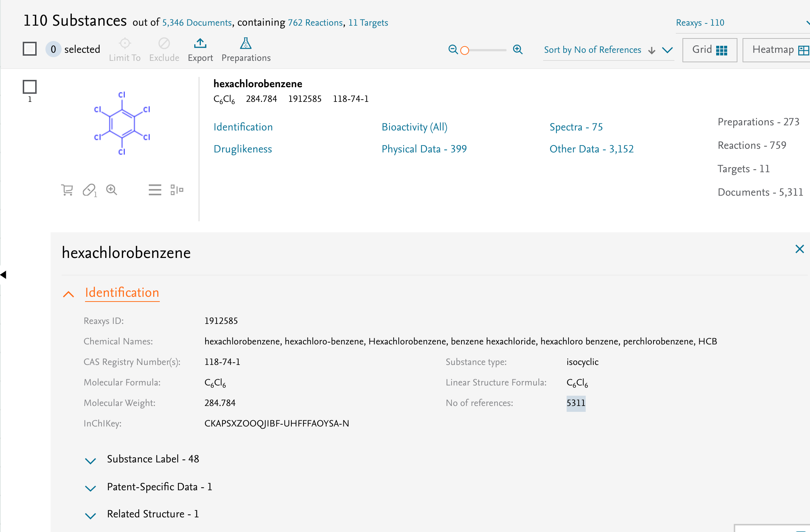The width and height of the screenshot is (810, 532).
Task: Check the box for substance 1
Action: [x=30, y=87]
